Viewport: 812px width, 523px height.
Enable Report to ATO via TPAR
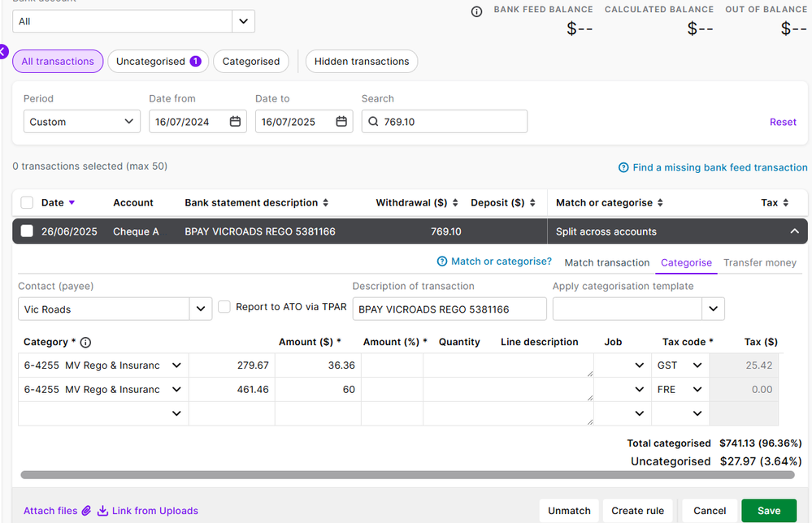click(224, 307)
